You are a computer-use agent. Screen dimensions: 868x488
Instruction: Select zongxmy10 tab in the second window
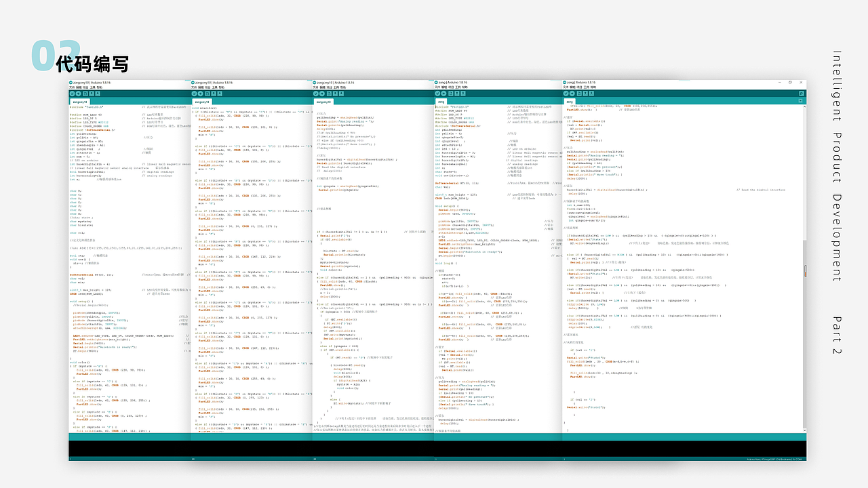tap(202, 102)
